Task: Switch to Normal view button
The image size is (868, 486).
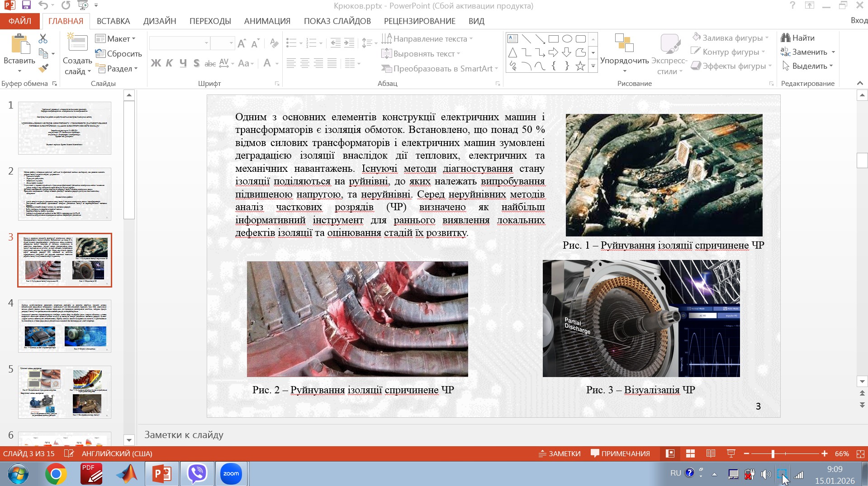Action: (x=670, y=453)
